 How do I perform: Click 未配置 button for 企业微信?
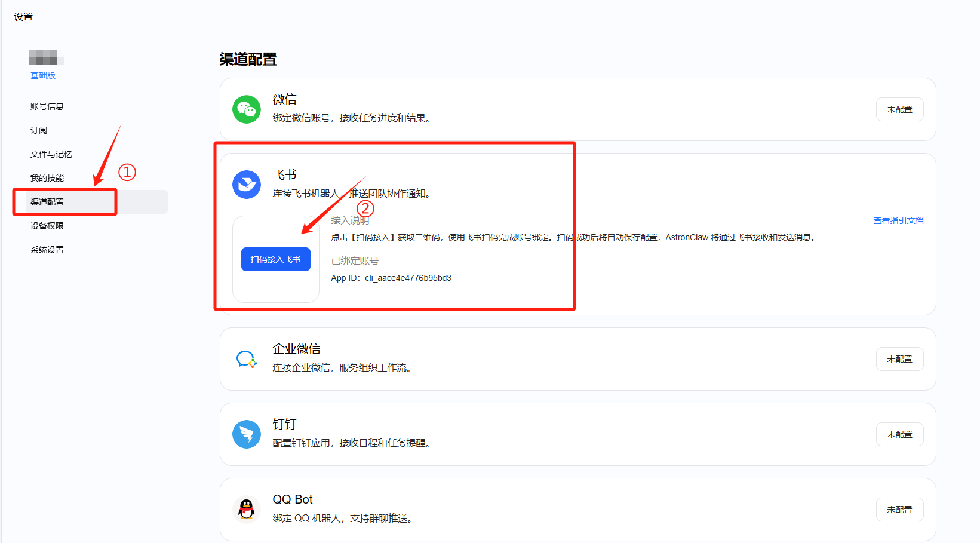tap(900, 359)
